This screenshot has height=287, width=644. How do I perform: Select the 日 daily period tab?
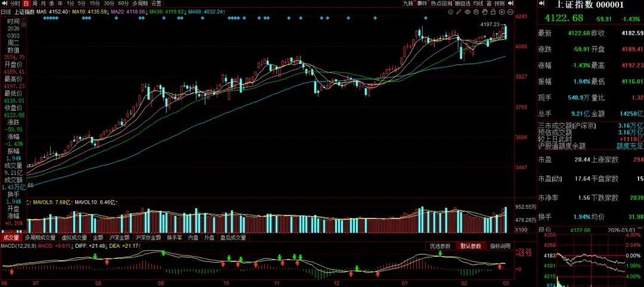(26, 4)
